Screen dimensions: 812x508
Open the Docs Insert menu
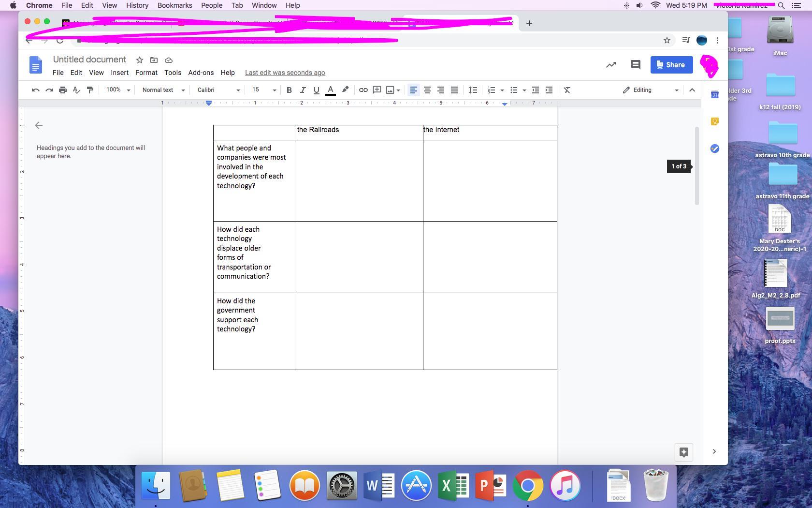[x=119, y=73]
